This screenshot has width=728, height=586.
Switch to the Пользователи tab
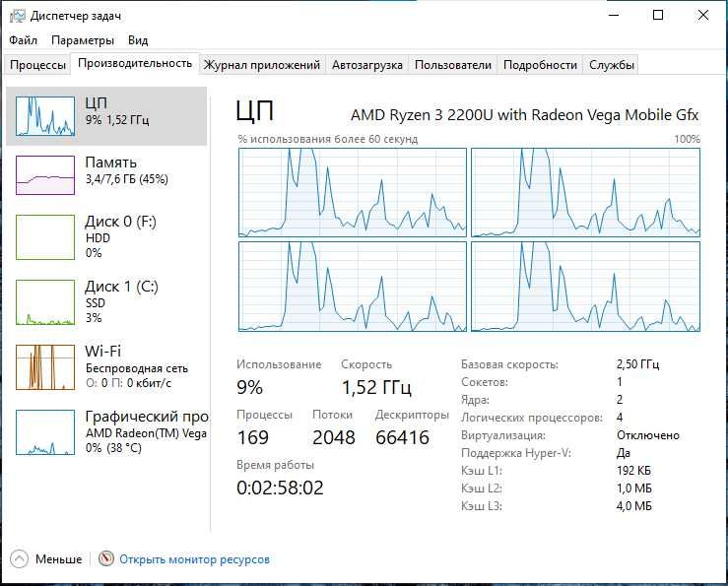click(453, 65)
